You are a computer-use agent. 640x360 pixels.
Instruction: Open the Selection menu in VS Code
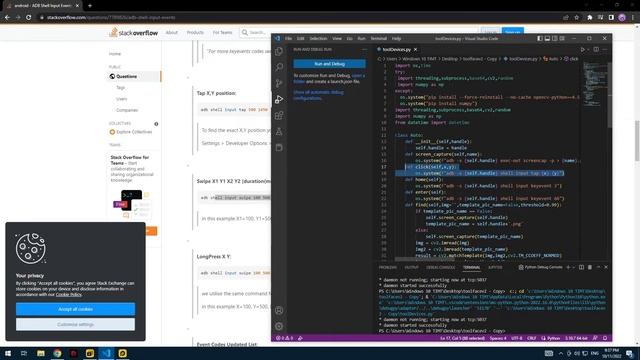coord(318,38)
